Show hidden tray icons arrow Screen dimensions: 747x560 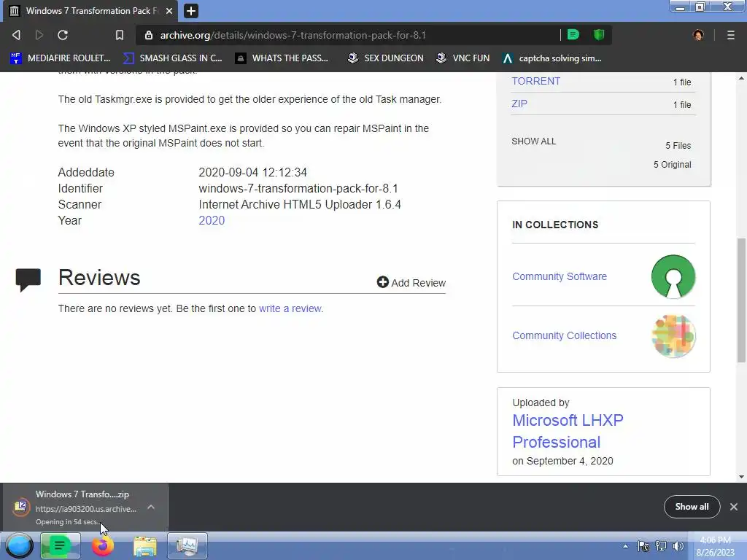(x=625, y=546)
